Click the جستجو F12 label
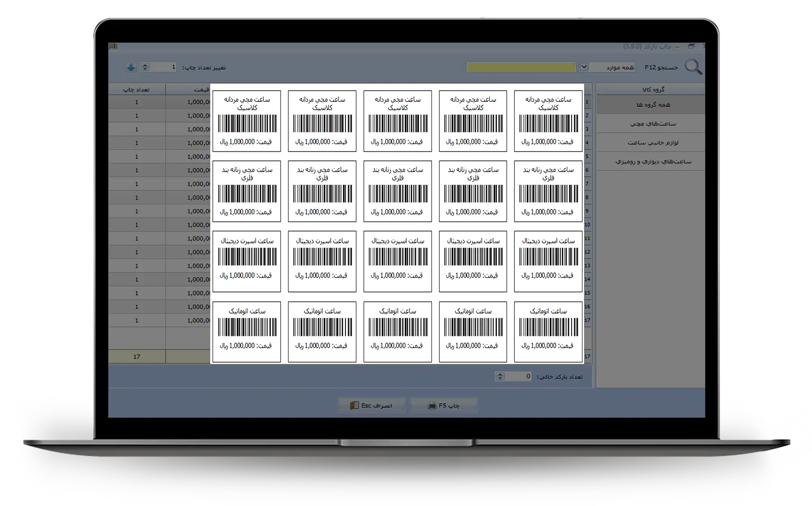Screen dimensions: 812x506 661,67
